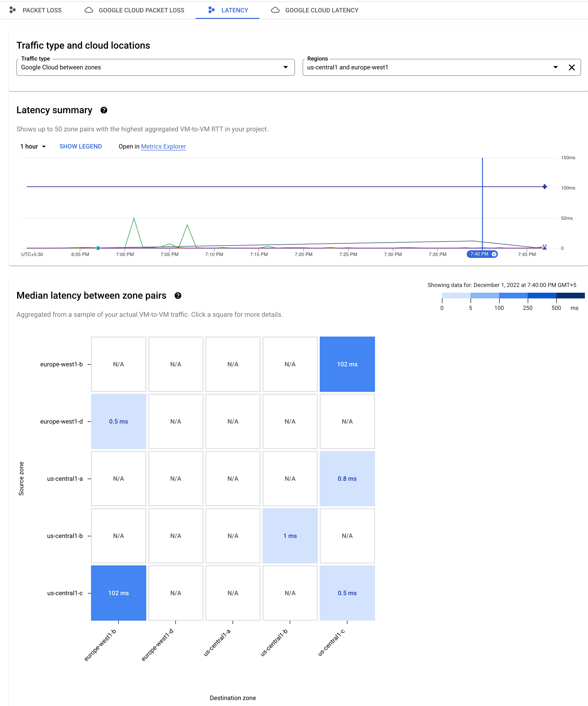Switch to Google Cloud Latency tab
588x706 pixels.
click(321, 10)
